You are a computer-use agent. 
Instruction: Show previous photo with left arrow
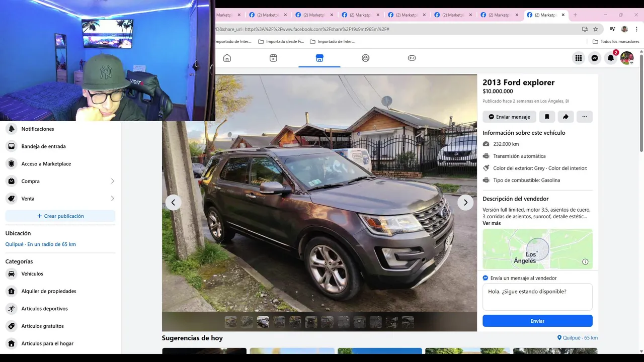pos(173,203)
